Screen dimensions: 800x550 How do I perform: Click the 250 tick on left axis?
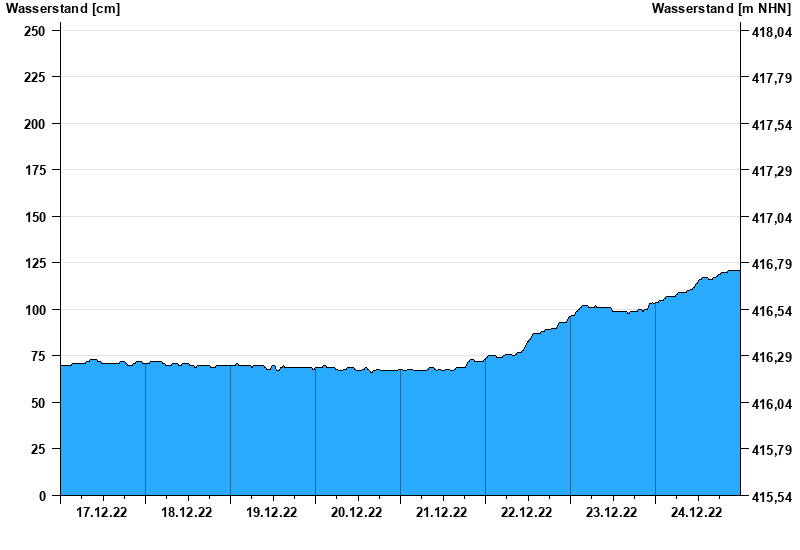34,31
